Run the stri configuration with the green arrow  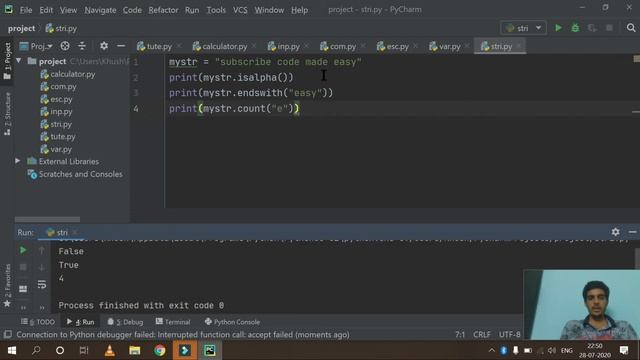(x=558, y=28)
